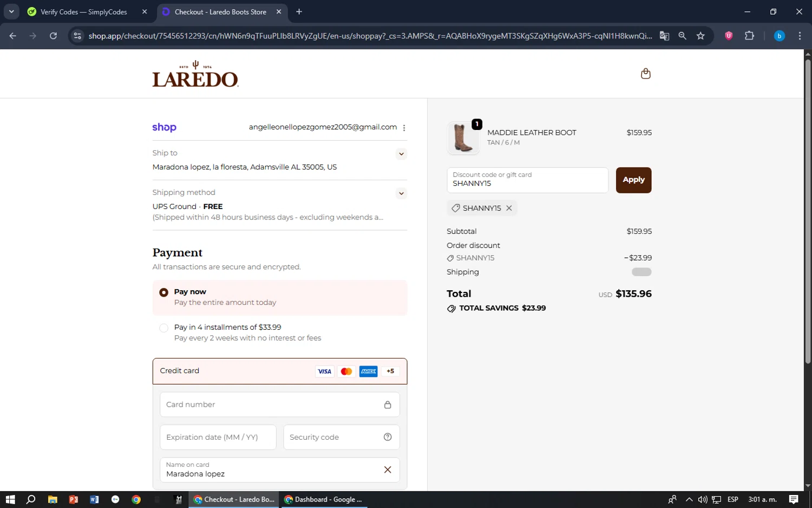812x508 pixels.
Task: Reload the checkout page
Action: coord(53,36)
